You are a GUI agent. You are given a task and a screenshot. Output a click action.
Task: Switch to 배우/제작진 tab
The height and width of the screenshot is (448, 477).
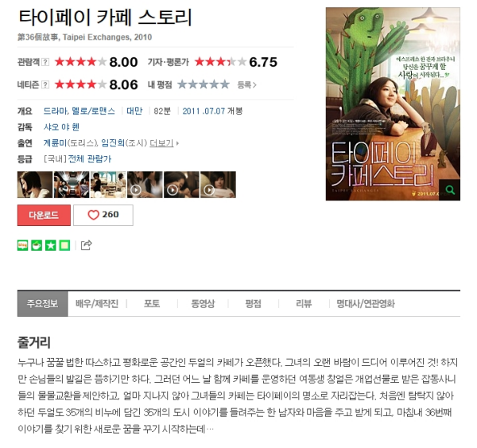[97, 304]
